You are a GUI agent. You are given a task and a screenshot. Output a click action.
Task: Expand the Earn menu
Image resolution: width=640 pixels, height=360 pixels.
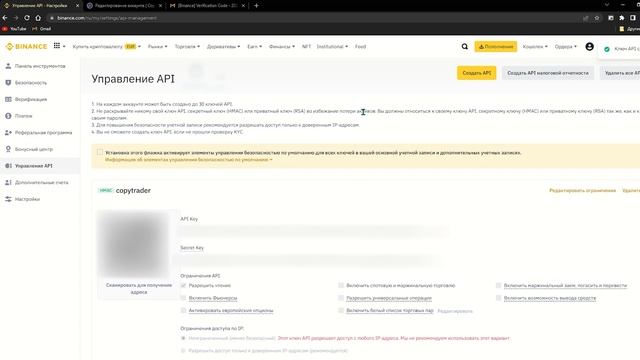pos(254,47)
